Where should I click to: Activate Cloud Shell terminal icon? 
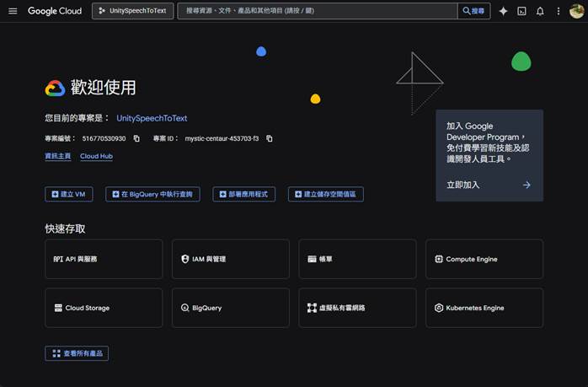click(x=521, y=11)
